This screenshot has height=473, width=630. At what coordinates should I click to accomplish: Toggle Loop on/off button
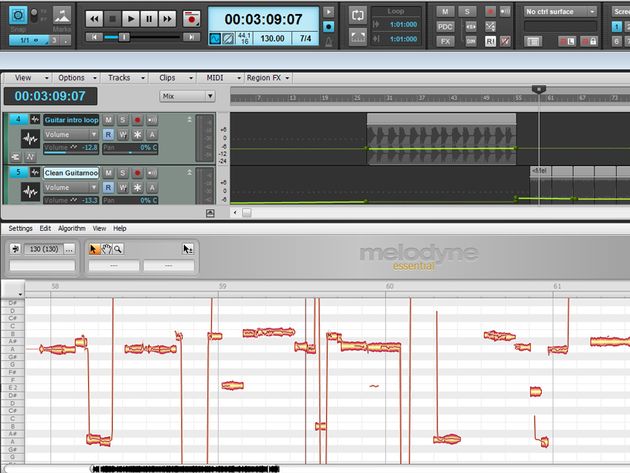point(358,16)
